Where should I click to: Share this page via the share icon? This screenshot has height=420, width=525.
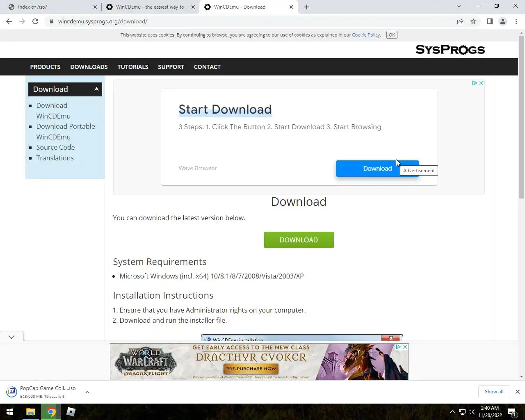tap(460, 21)
